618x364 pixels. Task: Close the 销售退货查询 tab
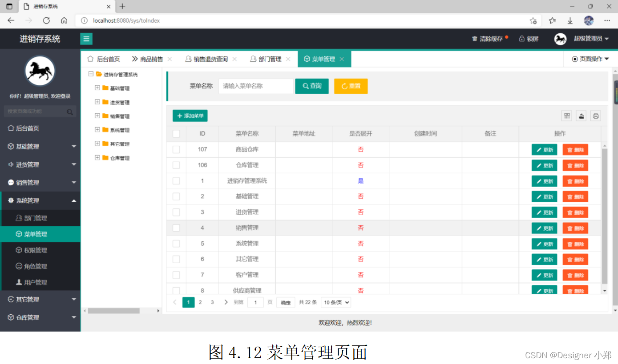coord(234,59)
